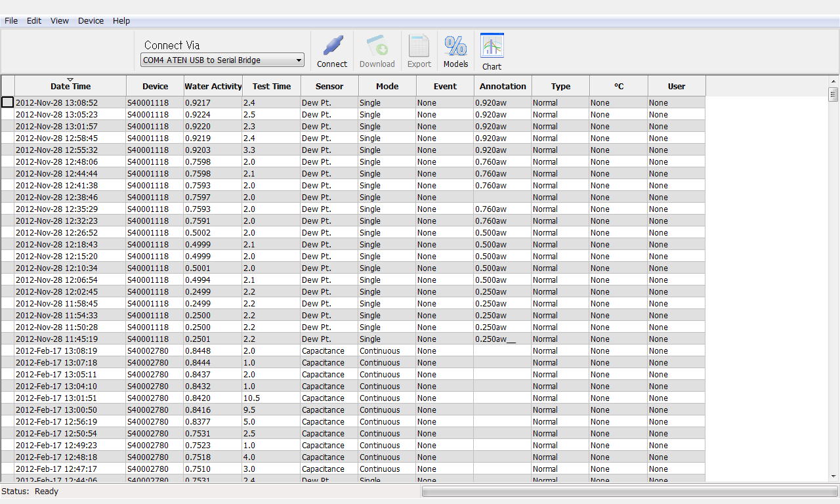The height and width of the screenshot is (504, 840).
Task: Select the water activity value 0.9219
Action: coord(213,138)
